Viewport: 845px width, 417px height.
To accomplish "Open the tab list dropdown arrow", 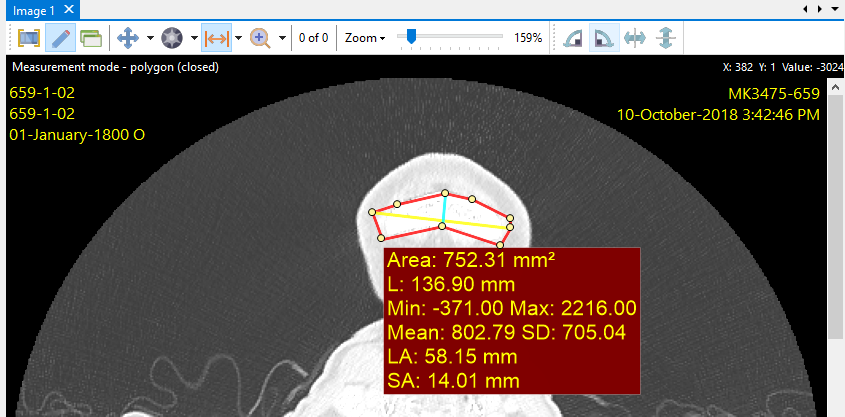I will tap(835, 9).
